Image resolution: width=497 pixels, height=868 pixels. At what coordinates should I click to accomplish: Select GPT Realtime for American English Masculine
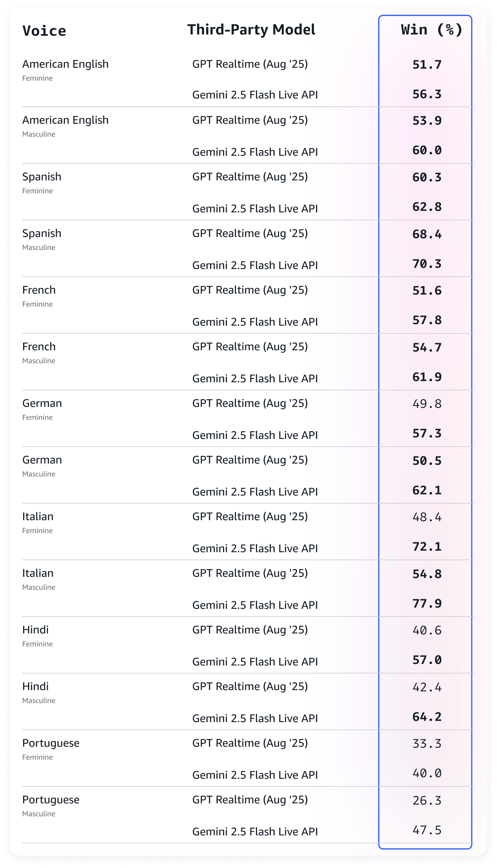tap(250, 120)
